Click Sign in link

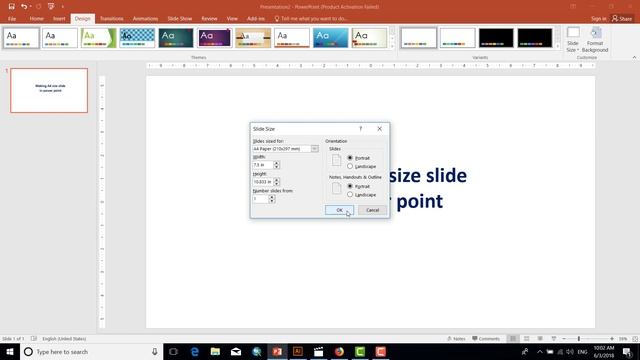[598, 19]
